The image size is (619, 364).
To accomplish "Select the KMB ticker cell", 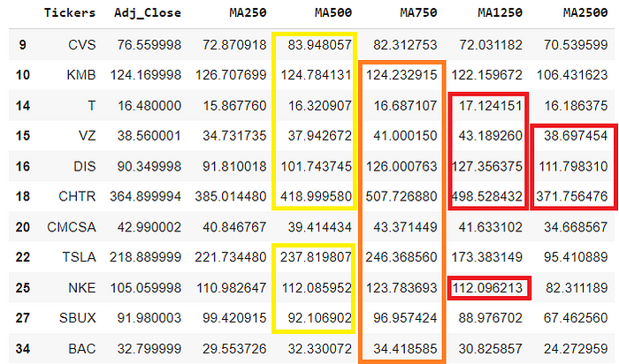I will [x=81, y=74].
